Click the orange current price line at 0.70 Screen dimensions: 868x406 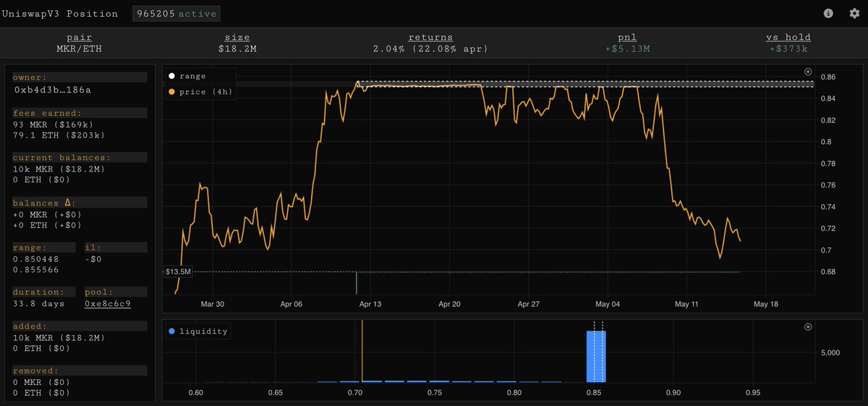point(362,350)
